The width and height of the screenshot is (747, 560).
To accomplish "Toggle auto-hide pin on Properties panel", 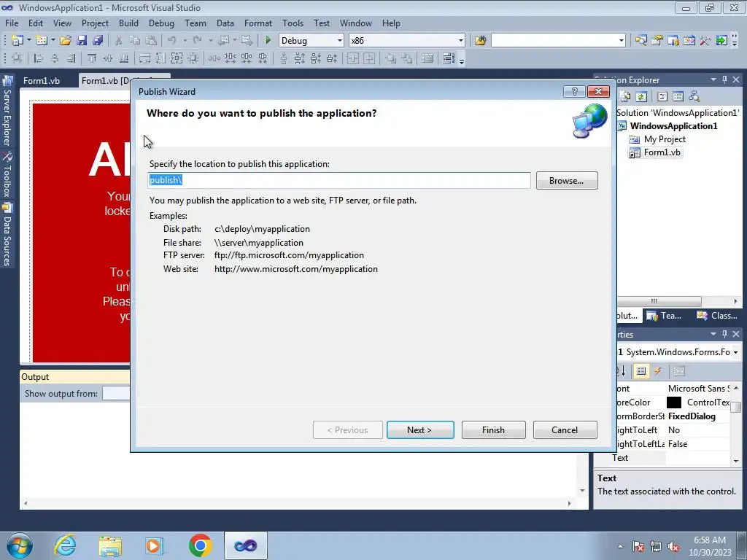I will coord(724,334).
